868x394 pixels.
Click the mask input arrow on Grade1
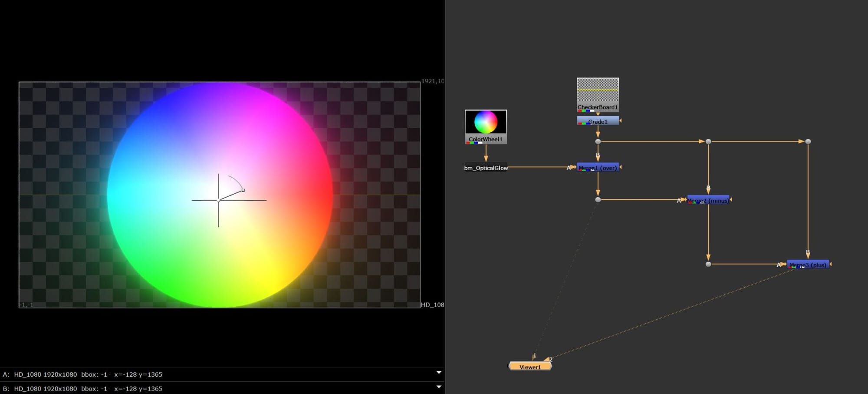[x=621, y=121]
